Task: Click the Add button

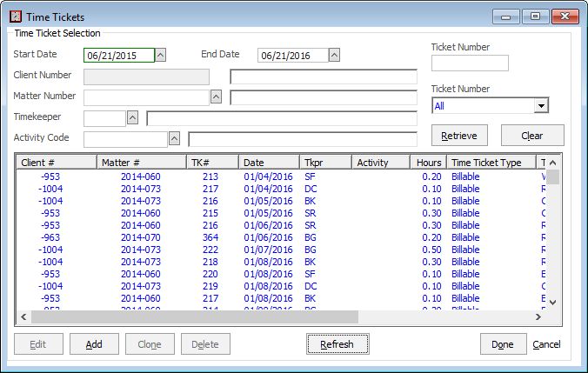Action: (x=94, y=344)
